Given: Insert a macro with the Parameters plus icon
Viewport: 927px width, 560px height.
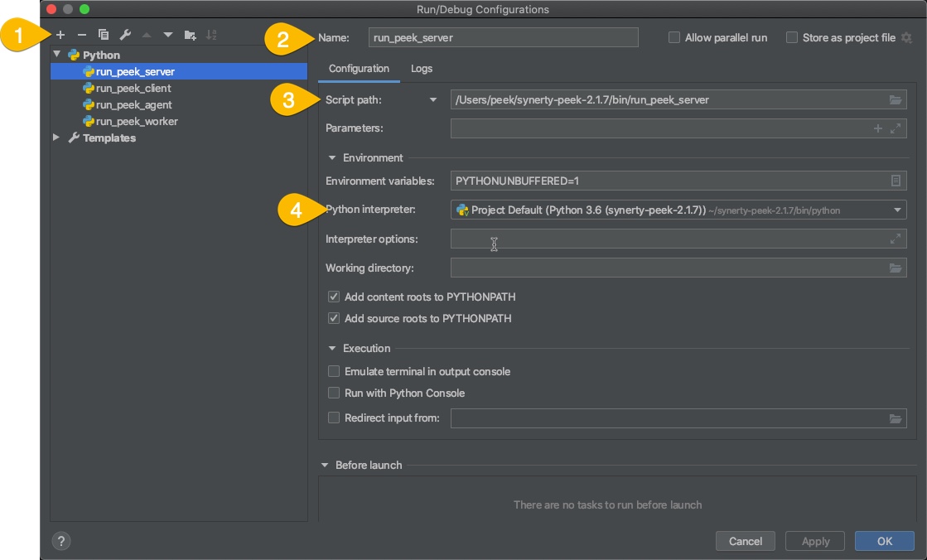Looking at the screenshot, I should (878, 128).
